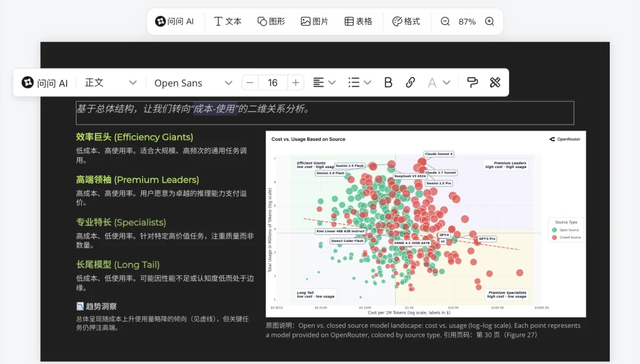
Task: Add a comment with the annotation icon
Action: click(x=472, y=82)
